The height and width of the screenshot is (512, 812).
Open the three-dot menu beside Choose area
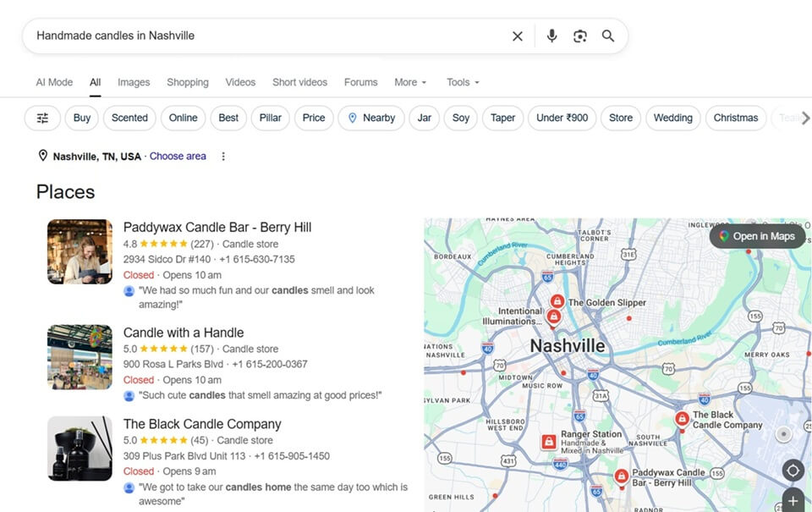point(223,157)
